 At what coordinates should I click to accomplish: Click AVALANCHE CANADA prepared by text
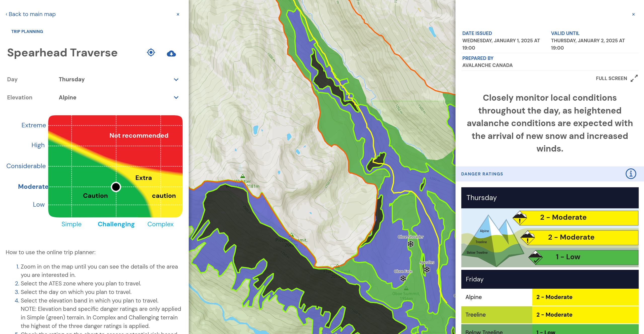coord(487,65)
